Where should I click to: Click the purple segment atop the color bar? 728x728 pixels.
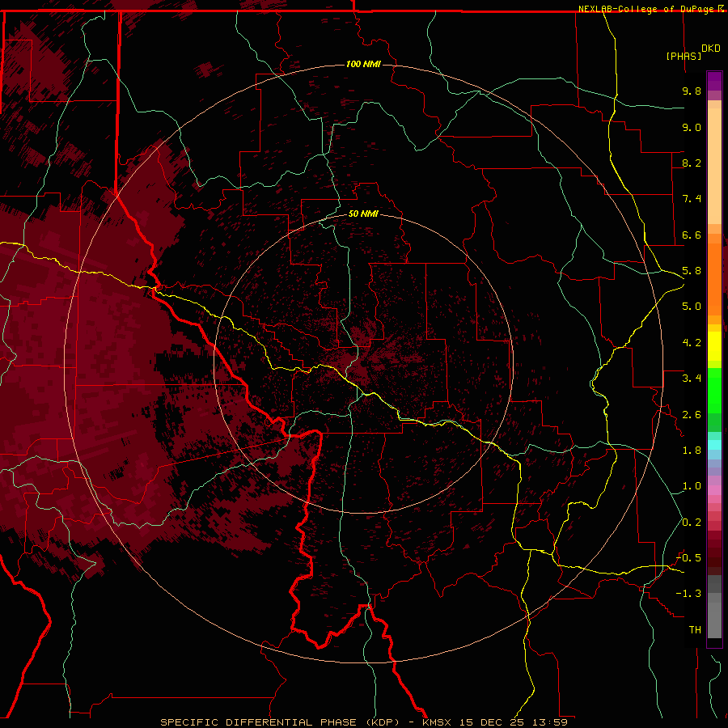(714, 81)
